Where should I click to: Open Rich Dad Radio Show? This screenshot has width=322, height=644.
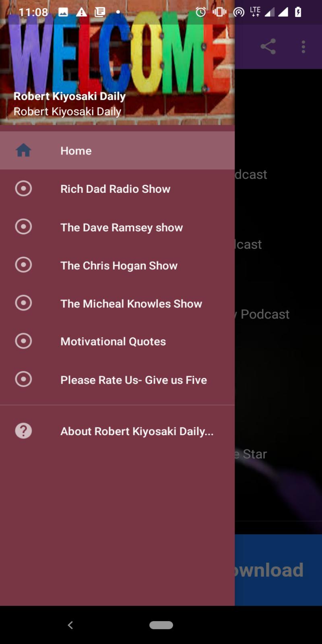[117, 188]
